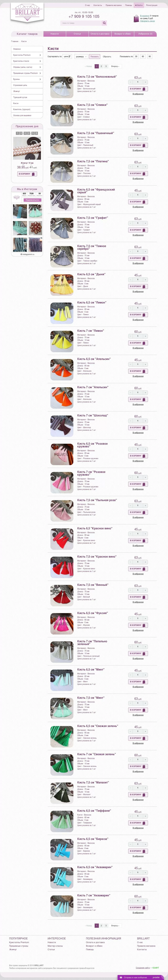Add Кисть 7,5 см "Графит" to В избранное
Screen dimensions: 168x980
pyautogui.click(x=138, y=235)
